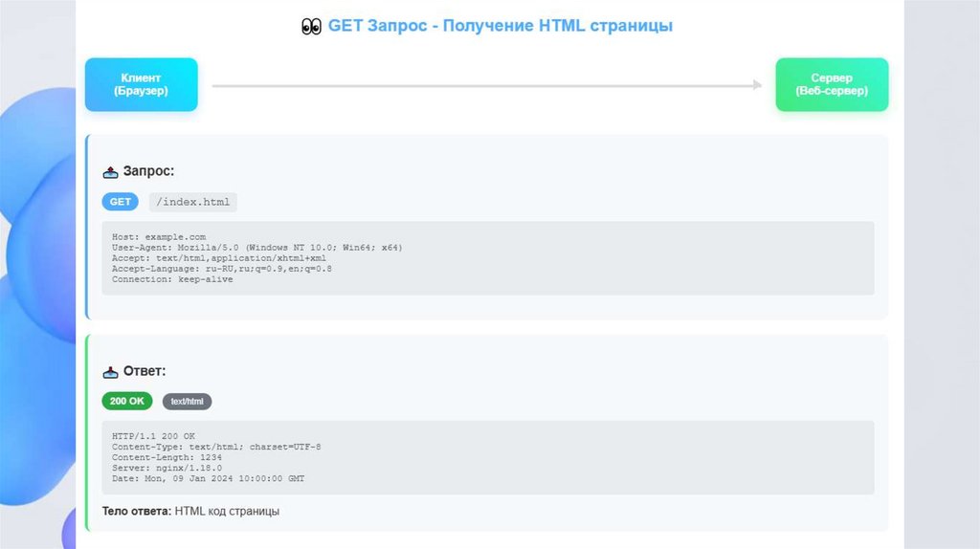The image size is (980, 549).
Task: Click the HTTP/1.1 200 OK status line
Action: pyautogui.click(x=153, y=436)
